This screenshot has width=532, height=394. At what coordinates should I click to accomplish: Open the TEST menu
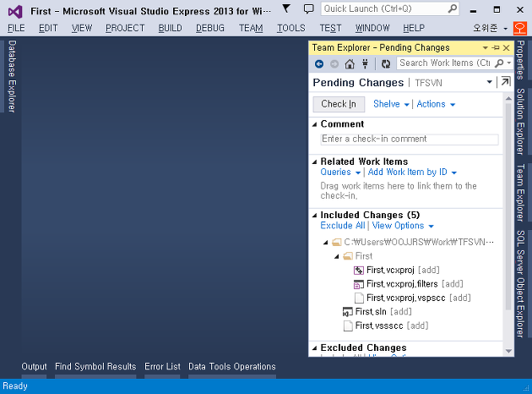coord(330,28)
